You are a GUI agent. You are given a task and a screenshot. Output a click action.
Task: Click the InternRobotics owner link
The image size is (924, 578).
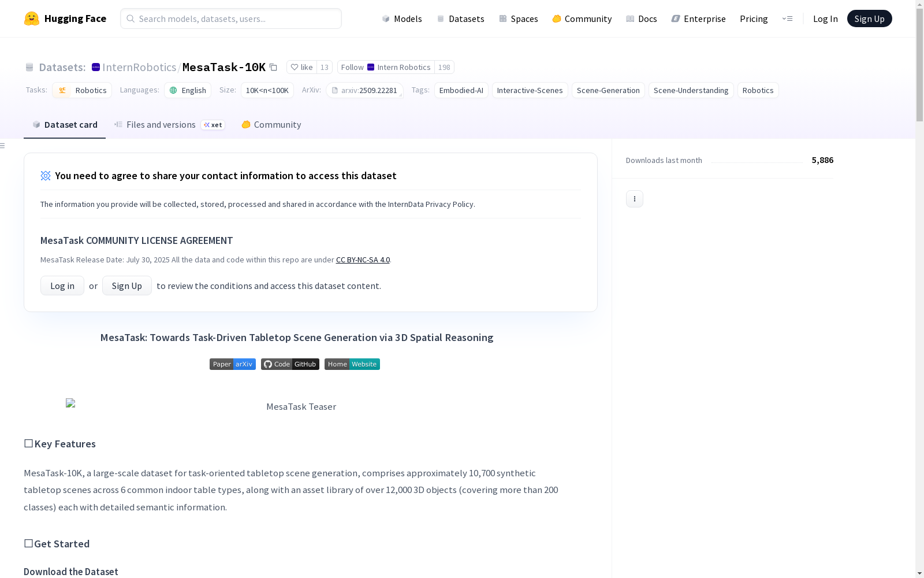139,67
